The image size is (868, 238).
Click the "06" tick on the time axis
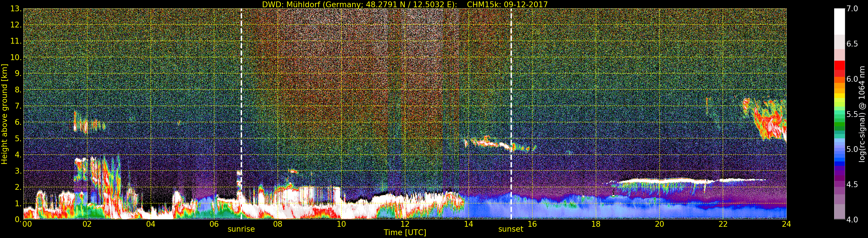click(214, 224)
